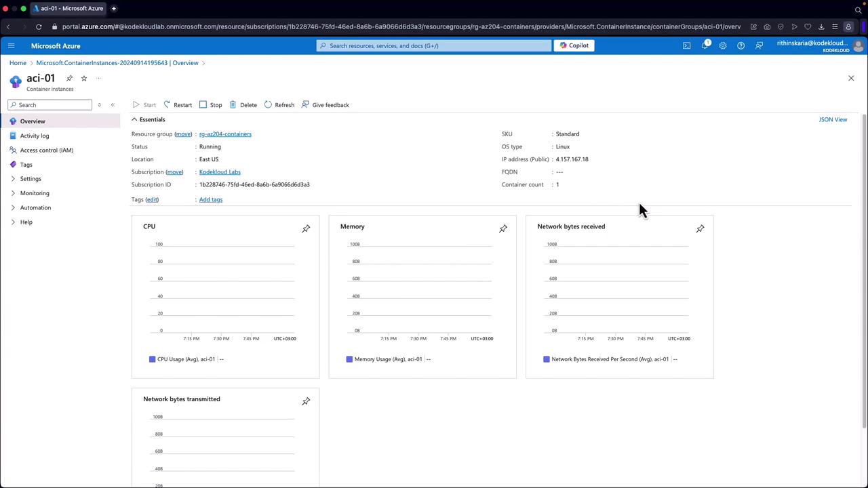Screen dimensions: 868x488
Task: Click the Restart container button
Action: click(x=178, y=105)
